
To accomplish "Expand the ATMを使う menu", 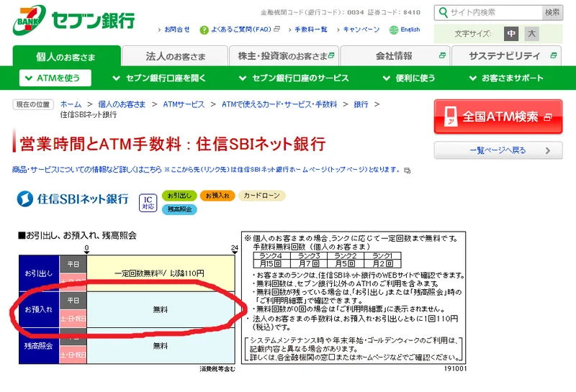I will click(55, 78).
